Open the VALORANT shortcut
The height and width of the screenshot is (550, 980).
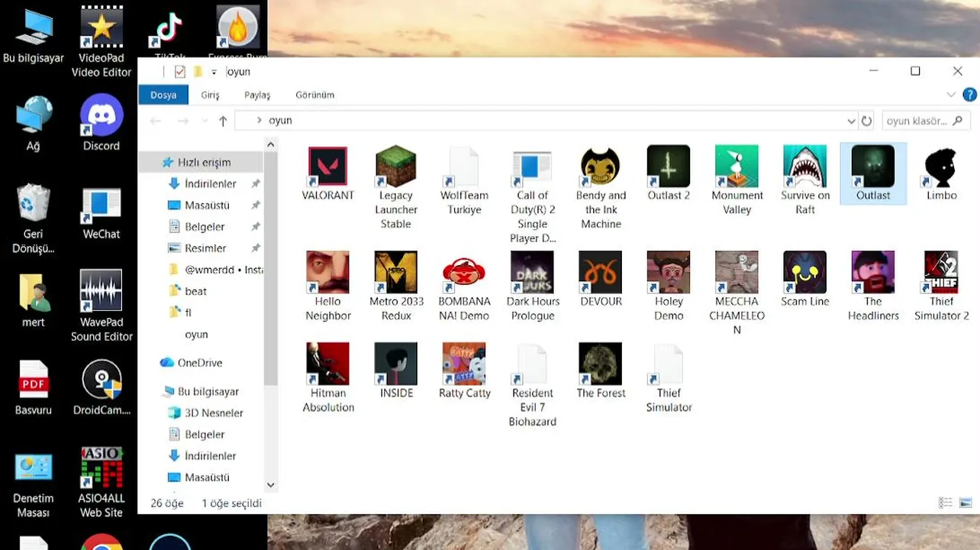328,174
